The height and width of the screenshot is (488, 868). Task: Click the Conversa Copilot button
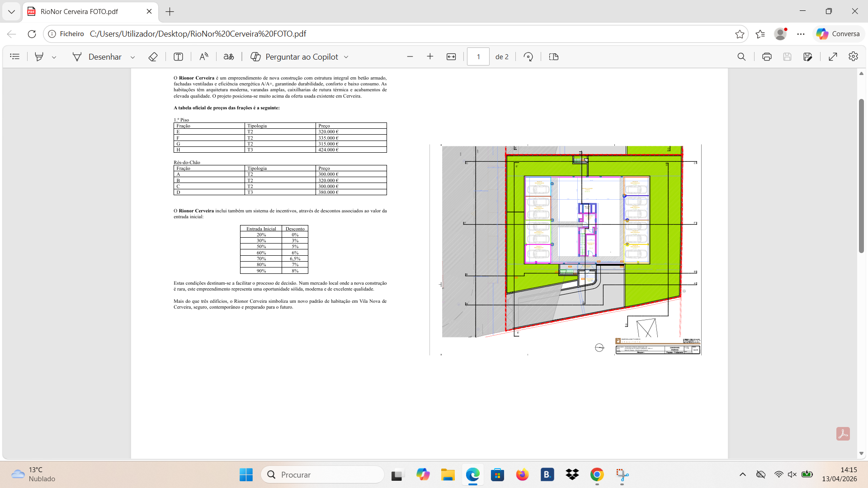(838, 34)
